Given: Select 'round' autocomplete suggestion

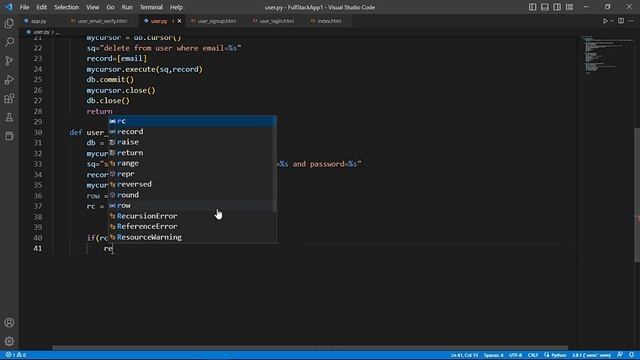Looking at the screenshot, I should click(192, 195).
